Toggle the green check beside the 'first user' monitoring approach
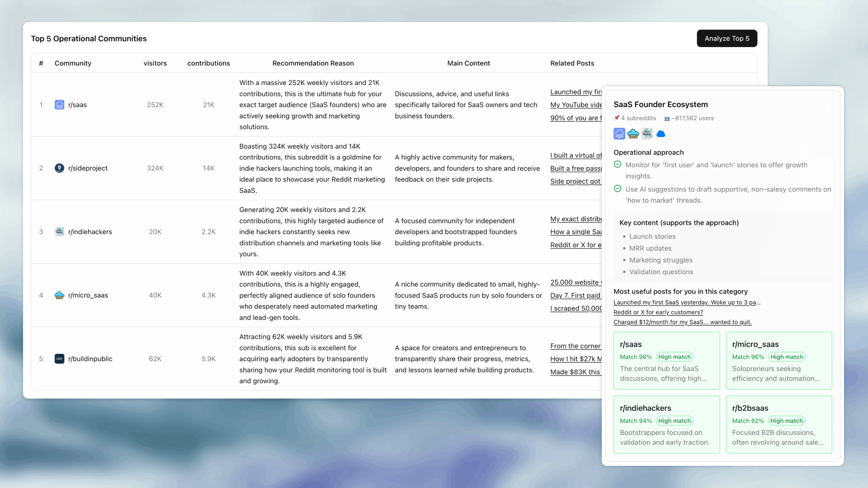 (x=618, y=164)
